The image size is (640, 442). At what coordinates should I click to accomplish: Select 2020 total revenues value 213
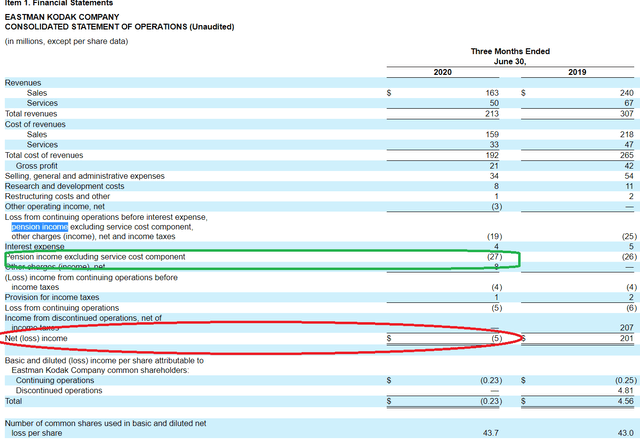click(492, 114)
